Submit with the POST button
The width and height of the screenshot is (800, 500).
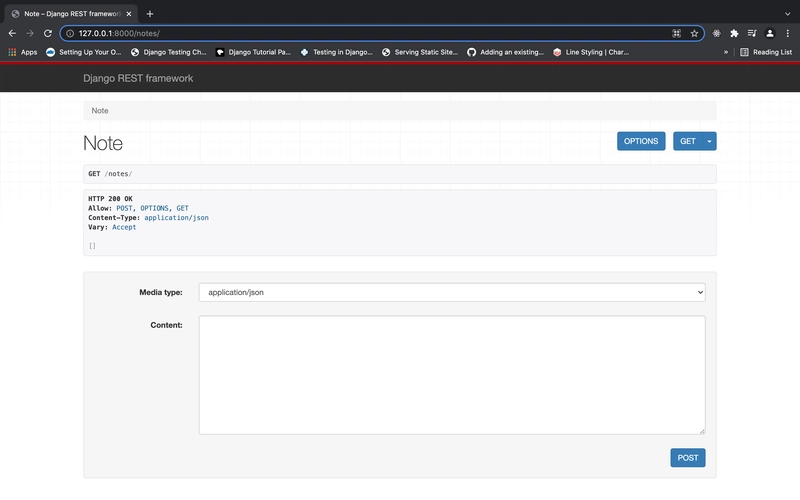pyautogui.click(x=688, y=458)
